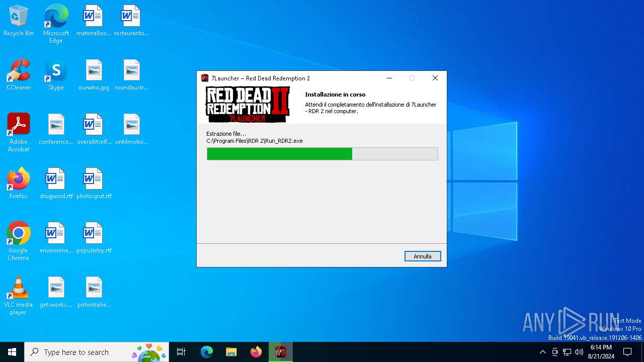Open File Explorer from the taskbar
Image resolution: width=644 pixels, height=362 pixels.
click(x=231, y=352)
